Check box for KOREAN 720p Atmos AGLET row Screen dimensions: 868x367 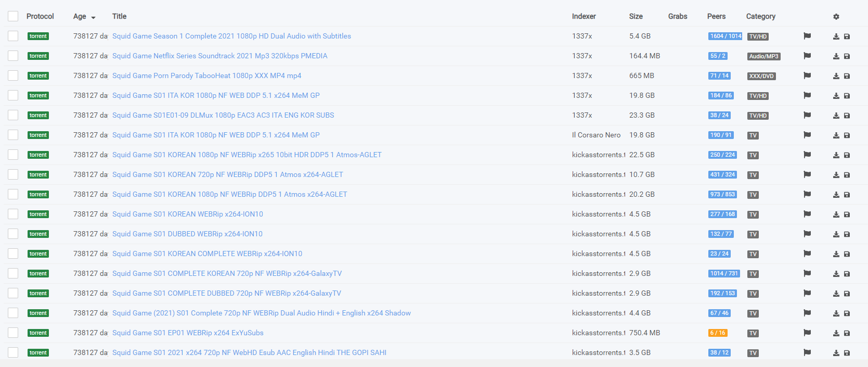point(13,174)
